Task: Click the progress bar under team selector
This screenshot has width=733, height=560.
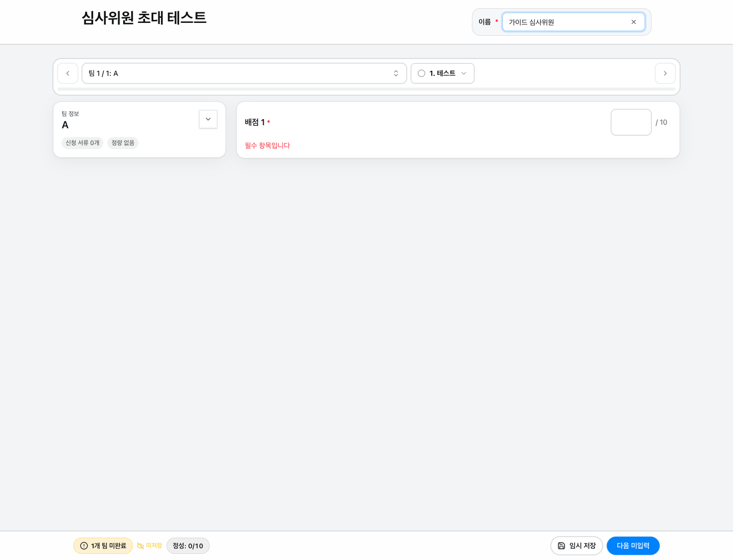Action: point(366,89)
